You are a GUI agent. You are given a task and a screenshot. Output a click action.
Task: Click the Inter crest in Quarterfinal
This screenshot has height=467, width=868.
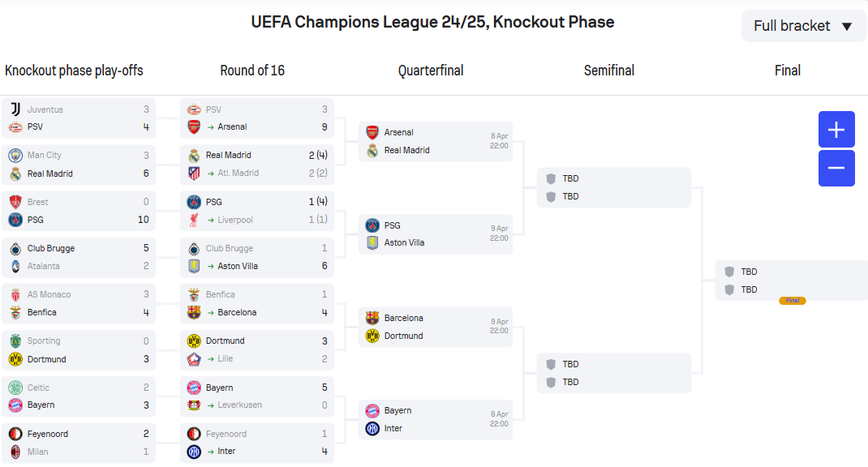372,428
